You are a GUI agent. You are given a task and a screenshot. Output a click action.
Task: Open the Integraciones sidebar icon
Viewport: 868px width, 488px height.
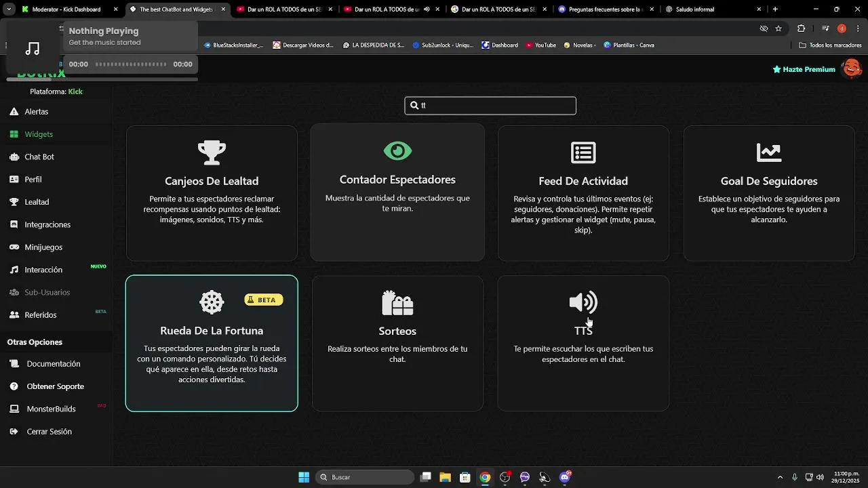tap(14, 224)
